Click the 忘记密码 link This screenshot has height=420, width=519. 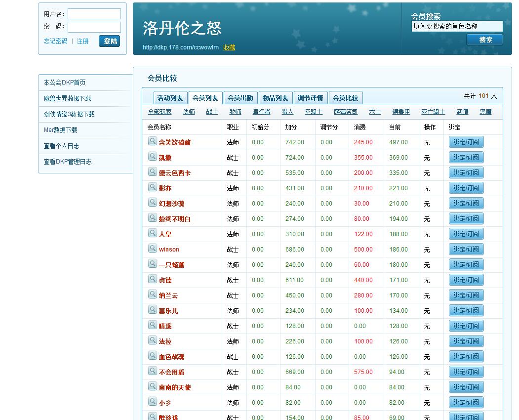[x=55, y=42]
